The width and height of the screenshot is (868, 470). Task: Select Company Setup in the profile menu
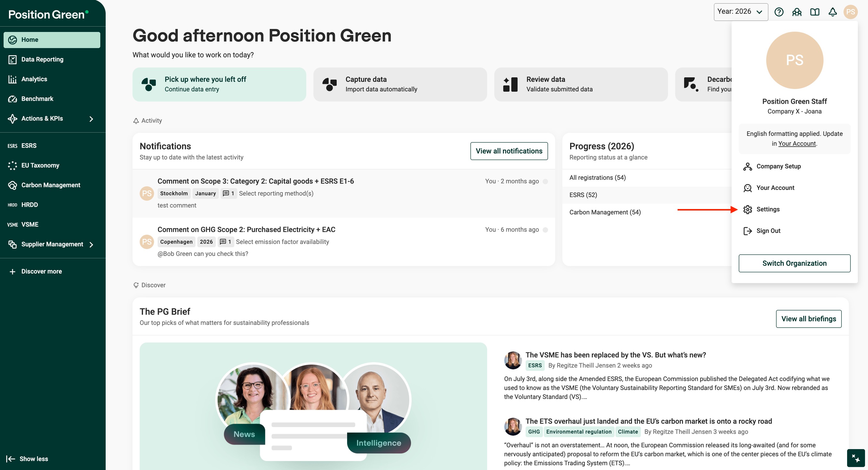pyautogui.click(x=794, y=167)
